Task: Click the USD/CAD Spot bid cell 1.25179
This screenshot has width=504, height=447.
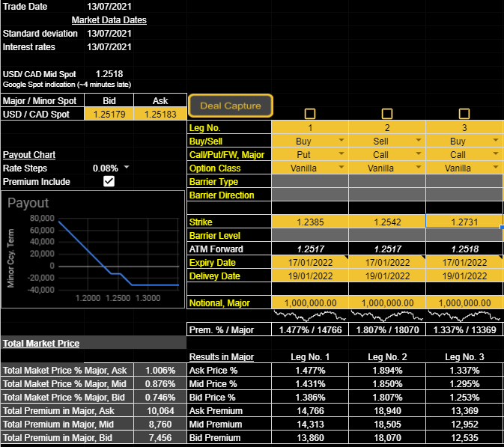Action: pyautogui.click(x=109, y=114)
